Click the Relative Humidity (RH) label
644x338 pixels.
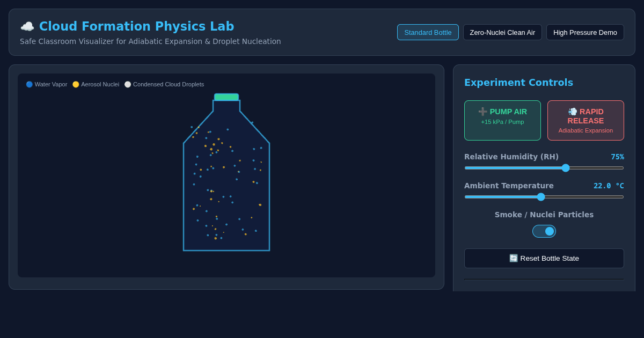point(511,157)
